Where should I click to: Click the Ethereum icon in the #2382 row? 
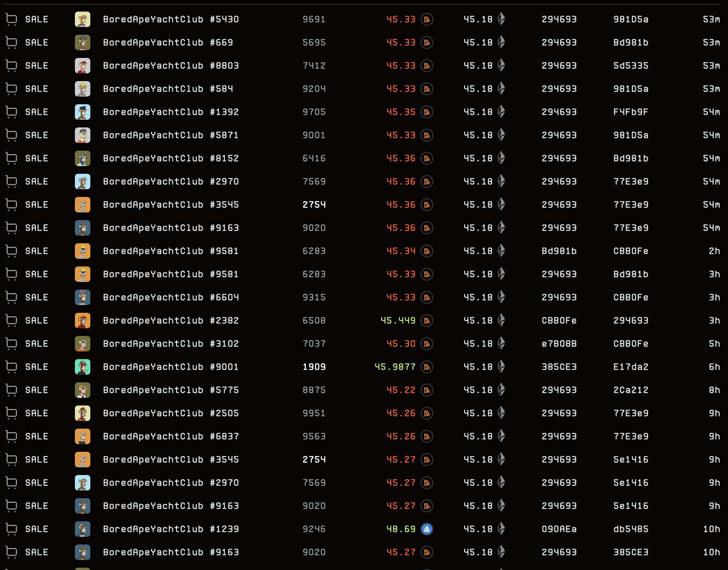click(501, 320)
